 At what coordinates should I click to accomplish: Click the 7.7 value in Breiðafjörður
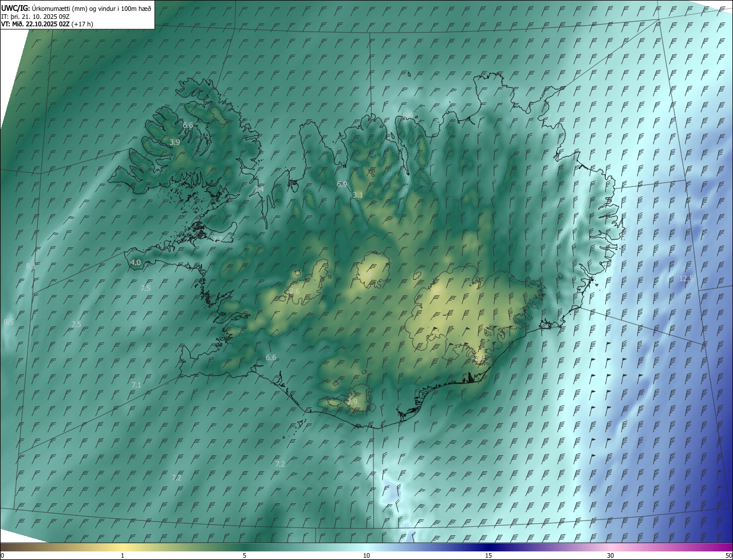(x=218, y=240)
